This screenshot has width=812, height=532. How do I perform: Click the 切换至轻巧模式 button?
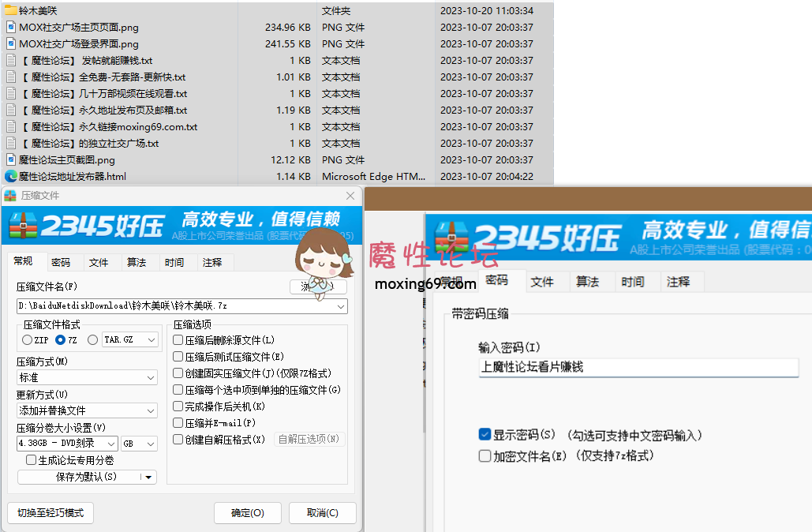pos(51,512)
